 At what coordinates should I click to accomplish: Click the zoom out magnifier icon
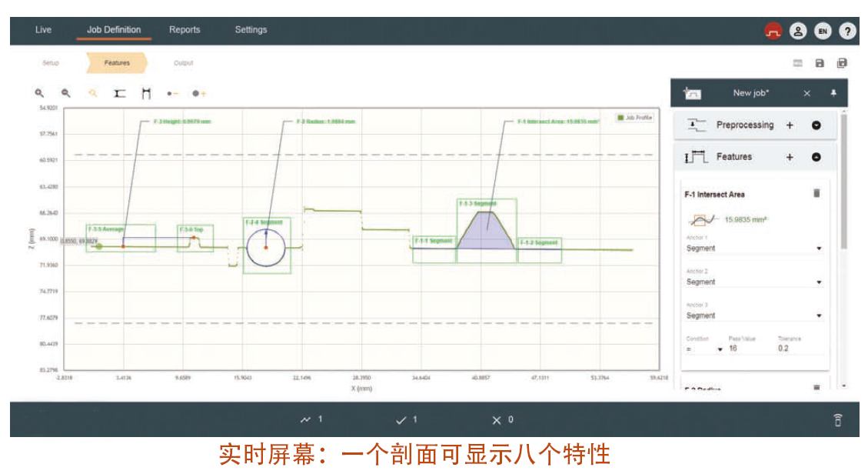coord(66,93)
